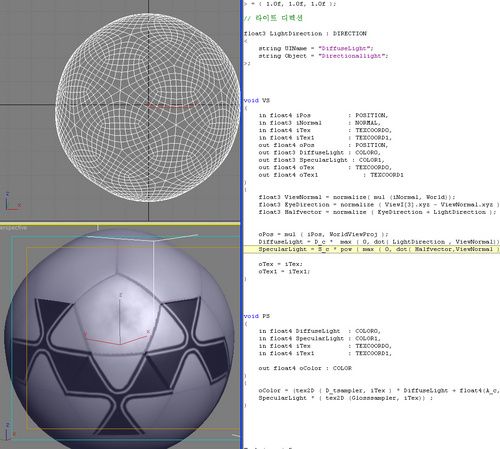Select the shaded soccer ball model

tap(120, 338)
